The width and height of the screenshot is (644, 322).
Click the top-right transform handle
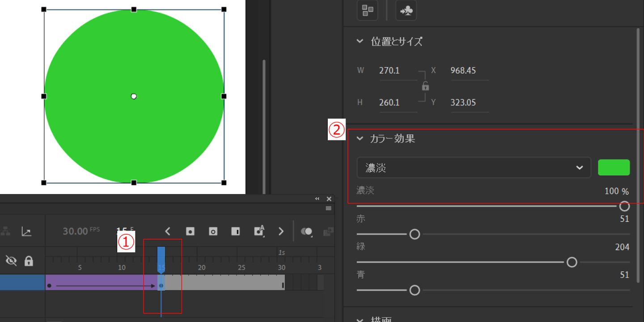coord(224,9)
